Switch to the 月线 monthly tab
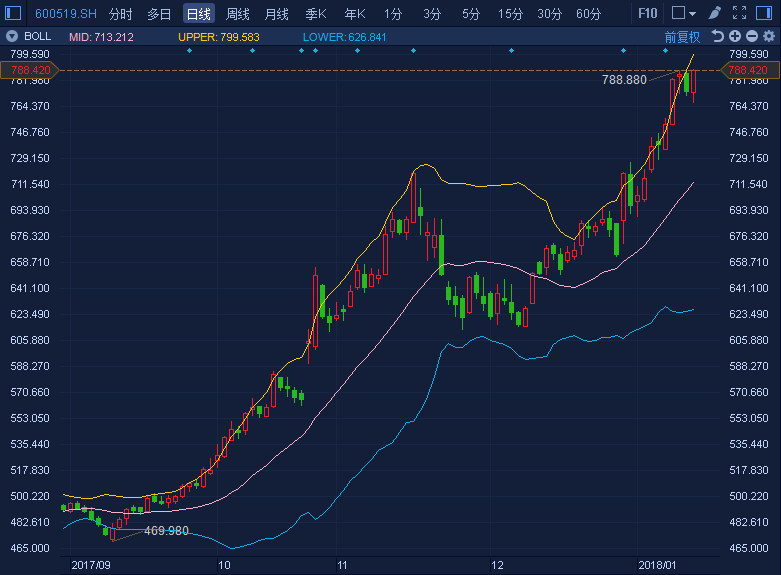Viewport: 781px width, 575px height. pyautogui.click(x=276, y=14)
